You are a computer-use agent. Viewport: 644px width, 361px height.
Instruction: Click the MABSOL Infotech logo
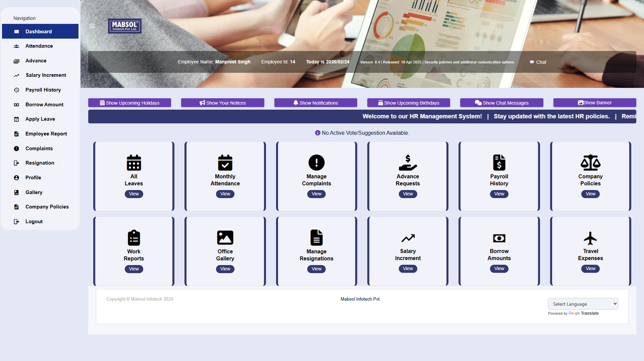pyautogui.click(x=125, y=26)
